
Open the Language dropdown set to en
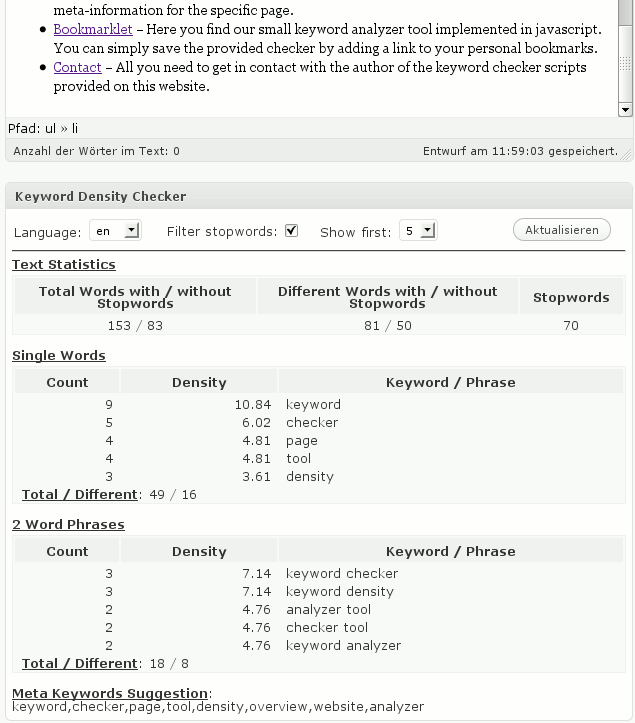(116, 231)
